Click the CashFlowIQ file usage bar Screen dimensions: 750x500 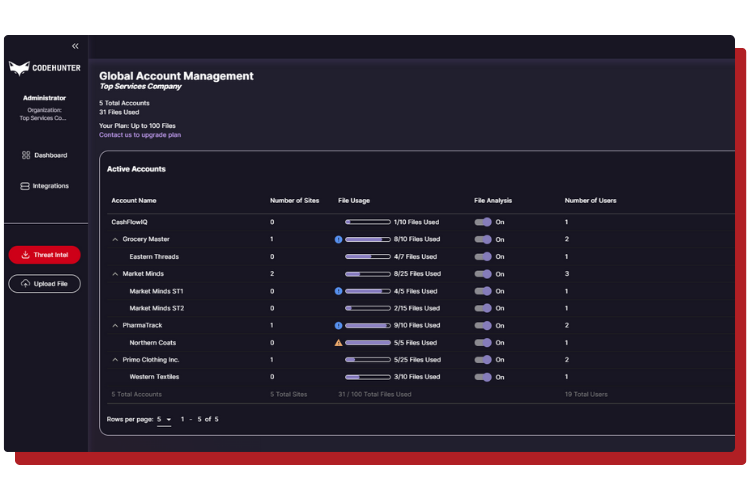coord(367,222)
